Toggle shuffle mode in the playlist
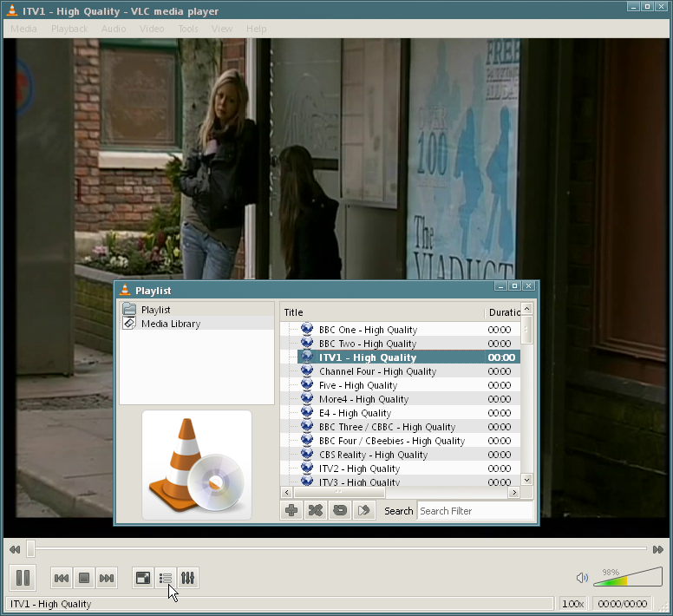Viewport: 673px width, 616px height. pos(316,510)
